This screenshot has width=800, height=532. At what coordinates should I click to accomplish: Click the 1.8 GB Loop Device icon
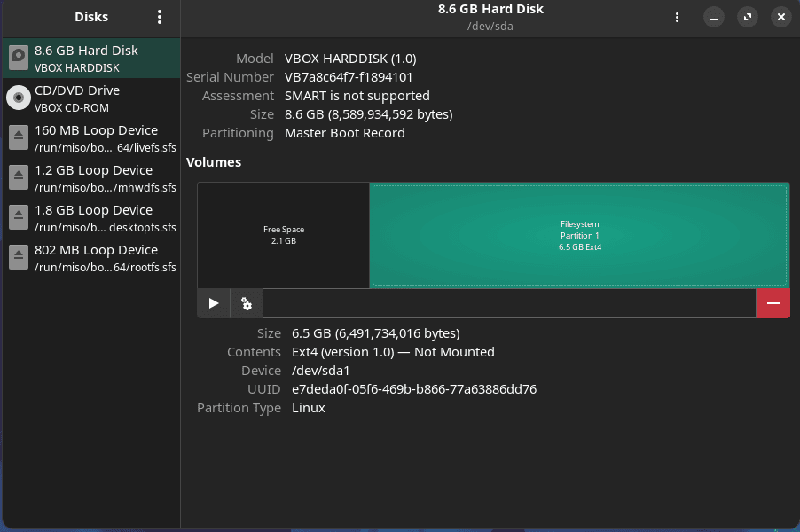tap(19, 217)
